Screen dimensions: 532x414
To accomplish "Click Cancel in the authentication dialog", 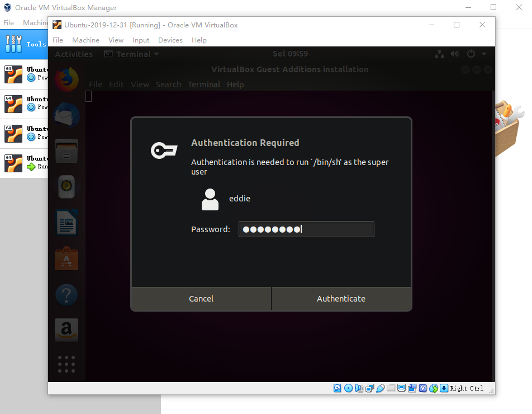I will point(201,299).
